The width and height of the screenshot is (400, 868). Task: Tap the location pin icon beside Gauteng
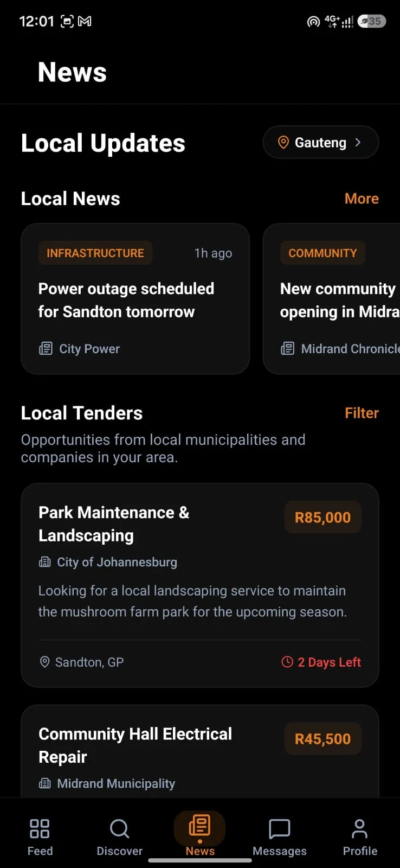click(x=283, y=142)
